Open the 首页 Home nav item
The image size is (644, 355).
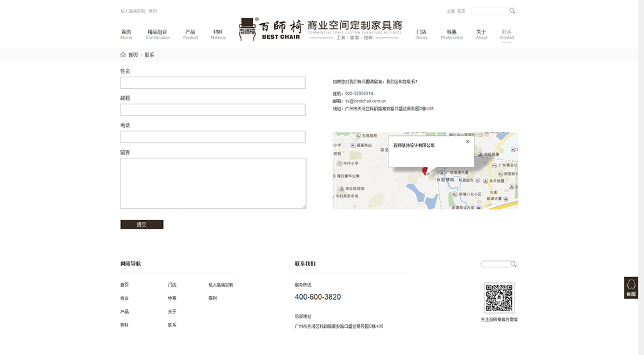point(126,35)
